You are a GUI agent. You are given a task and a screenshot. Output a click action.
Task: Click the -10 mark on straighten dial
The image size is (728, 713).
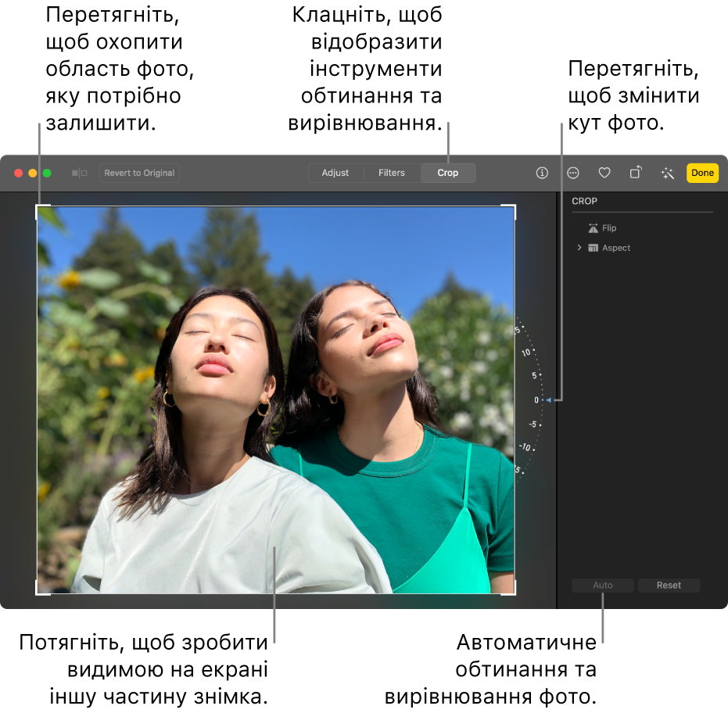[x=525, y=447]
